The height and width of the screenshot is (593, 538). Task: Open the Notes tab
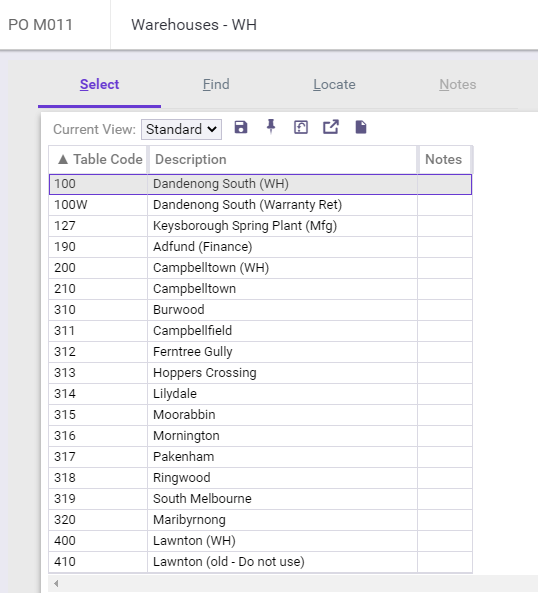(457, 84)
